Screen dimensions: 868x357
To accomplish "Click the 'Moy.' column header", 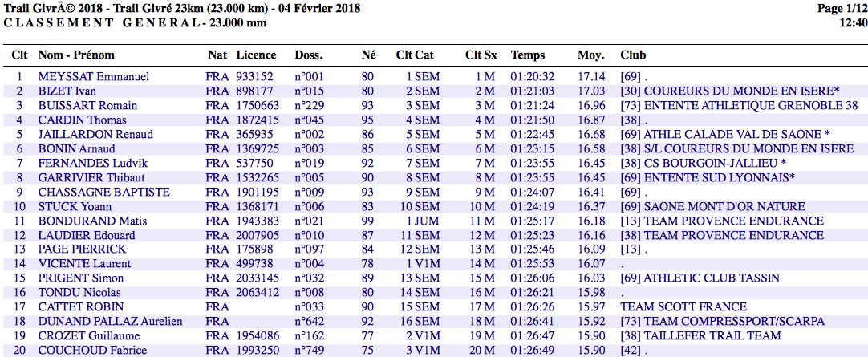I will click(590, 55).
